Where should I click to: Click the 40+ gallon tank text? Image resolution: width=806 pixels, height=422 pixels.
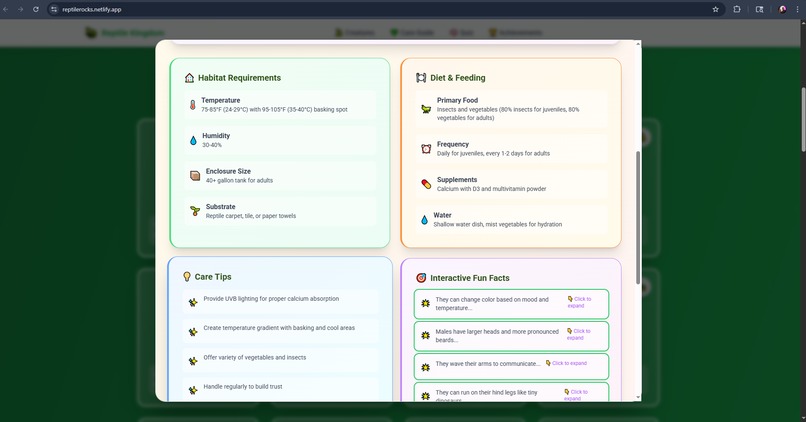(239, 180)
